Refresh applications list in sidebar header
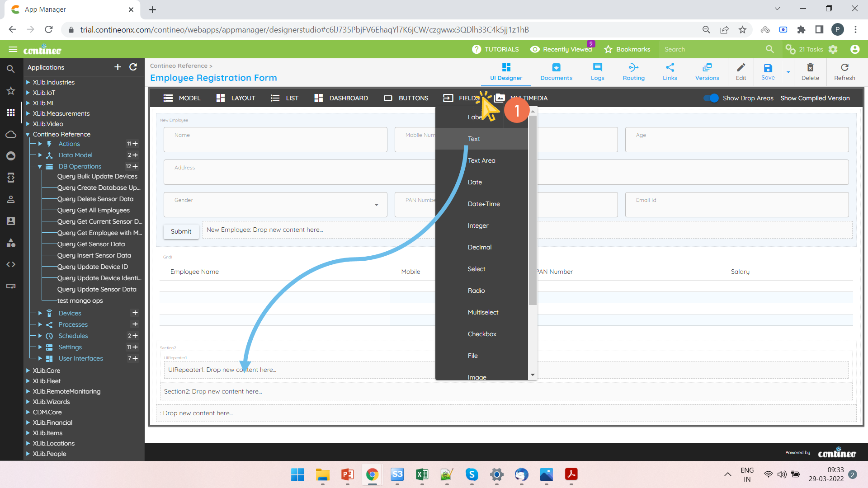Viewport: 868px width, 488px height. tap(133, 67)
